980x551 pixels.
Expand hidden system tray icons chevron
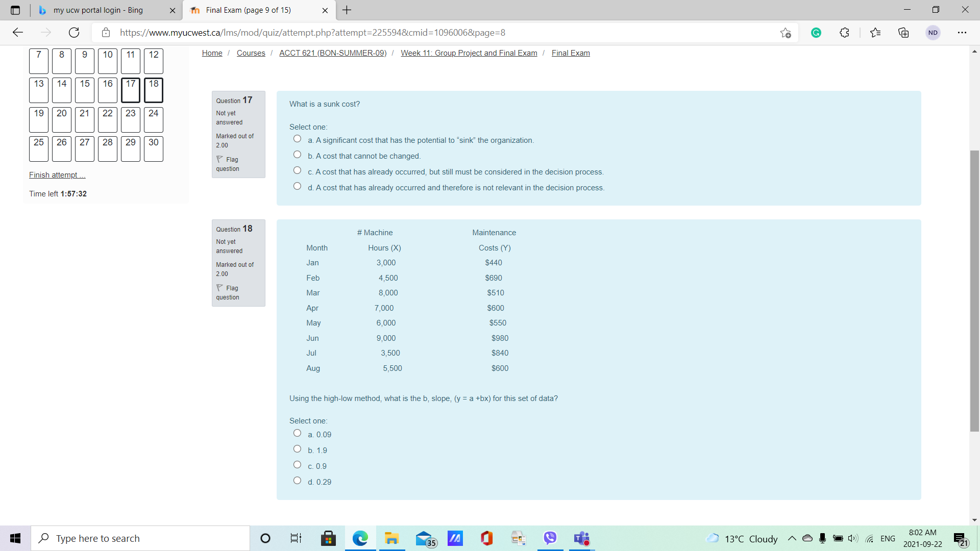click(792, 538)
